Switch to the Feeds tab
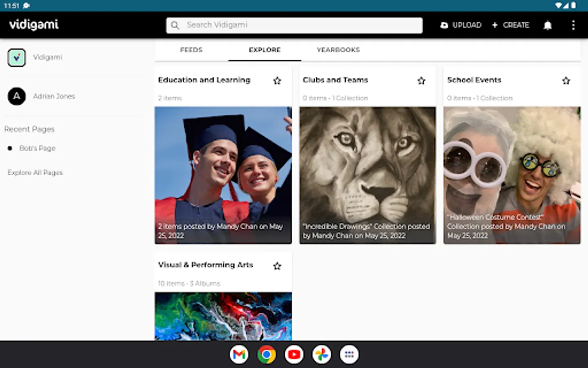 pyautogui.click(x=191, y=50)
